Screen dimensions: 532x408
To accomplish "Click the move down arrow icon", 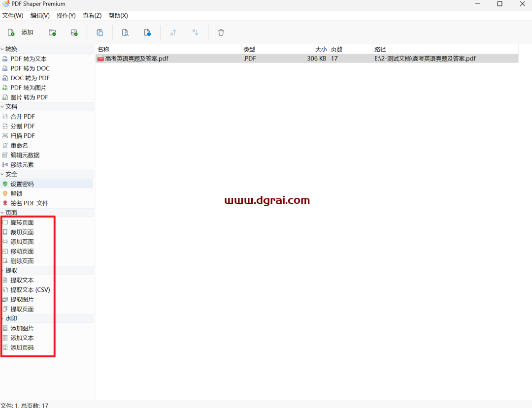I will (x=196, y=32).
